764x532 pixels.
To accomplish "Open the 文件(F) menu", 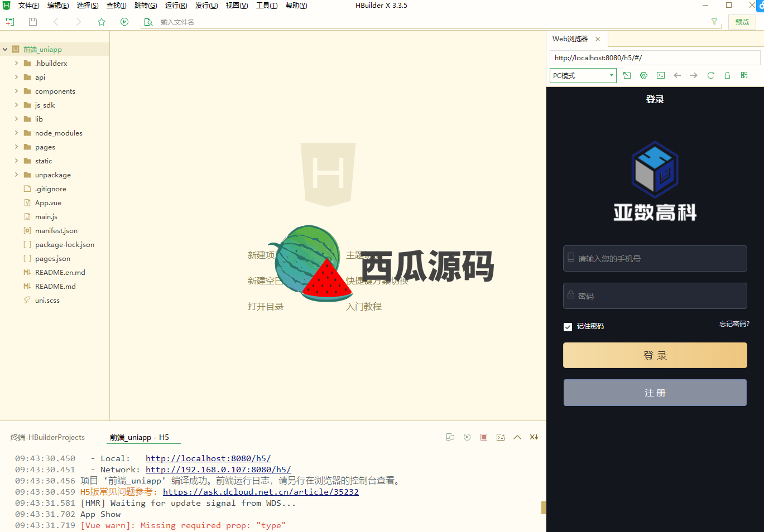I will point(29,6).
